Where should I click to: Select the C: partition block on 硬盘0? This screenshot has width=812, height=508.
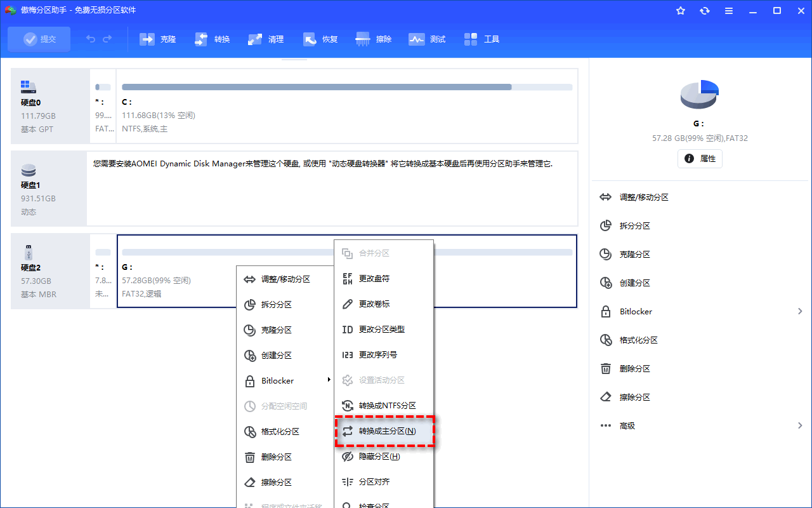[346, 105]
